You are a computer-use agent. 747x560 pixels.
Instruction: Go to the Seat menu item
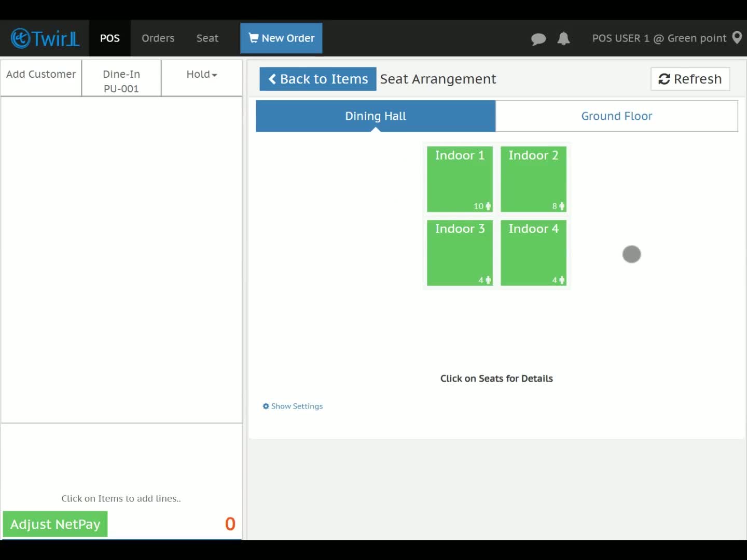tap(208, 38)
